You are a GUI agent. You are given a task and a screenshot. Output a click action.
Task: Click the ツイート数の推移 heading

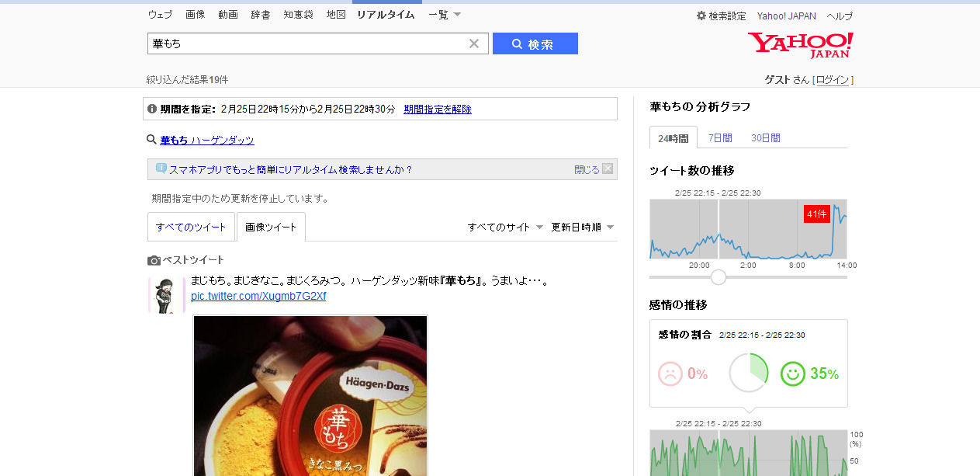[x=691, y=171]
